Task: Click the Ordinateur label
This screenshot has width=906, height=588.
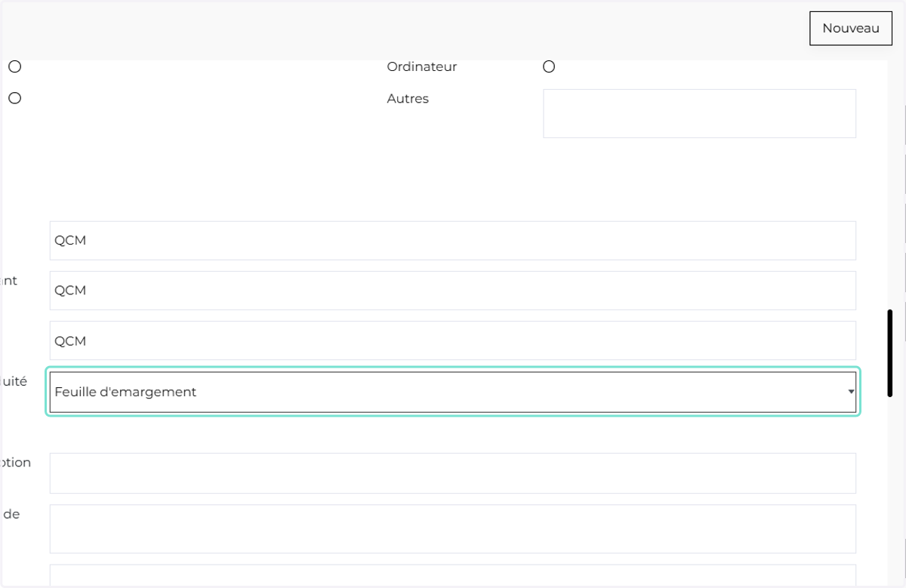Action: (422, 66)
